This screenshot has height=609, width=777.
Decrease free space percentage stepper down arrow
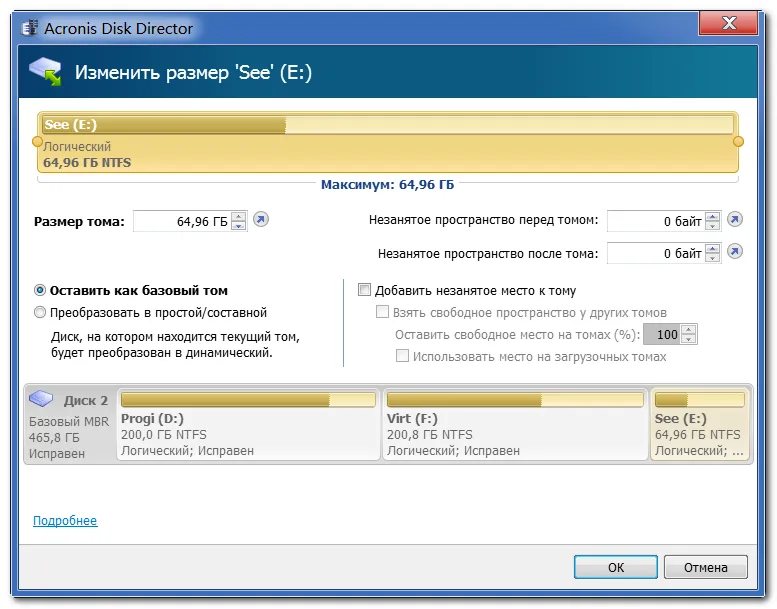[x=689, y=339]
